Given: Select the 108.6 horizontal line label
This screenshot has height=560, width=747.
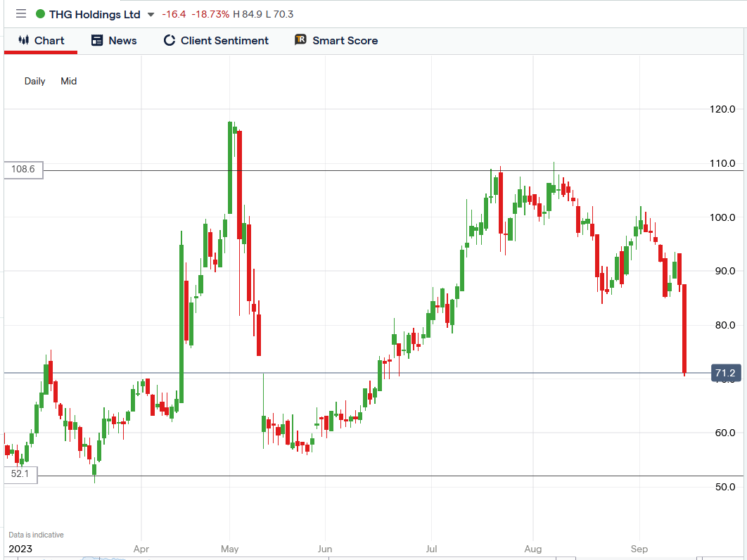Looking at the screenshot, I should coord(23,170).
